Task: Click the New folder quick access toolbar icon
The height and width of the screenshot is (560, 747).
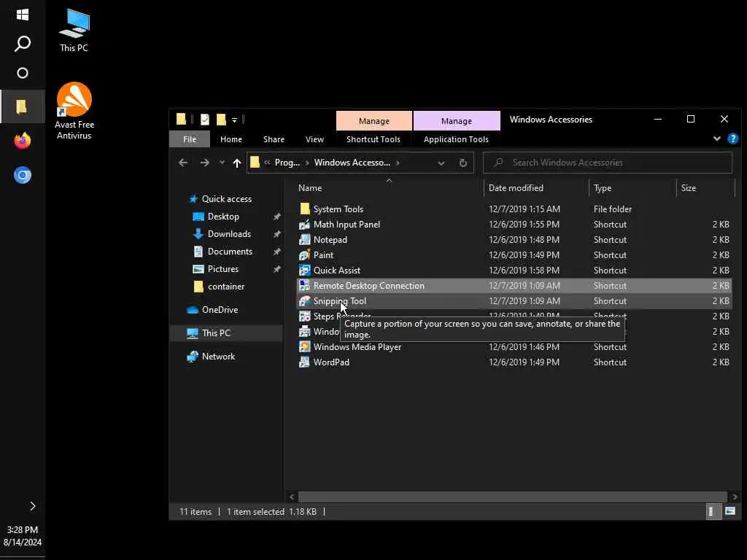Action: click(221, 120)
